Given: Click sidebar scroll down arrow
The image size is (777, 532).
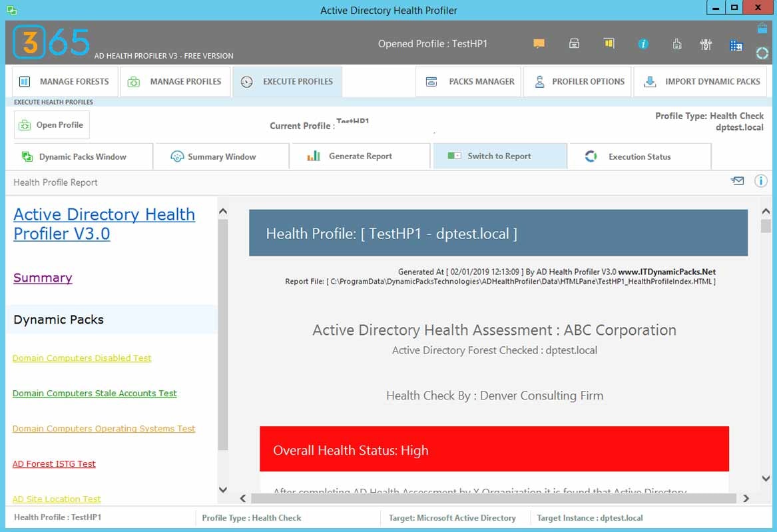Looking at the screenshot, I should [223, 489].
